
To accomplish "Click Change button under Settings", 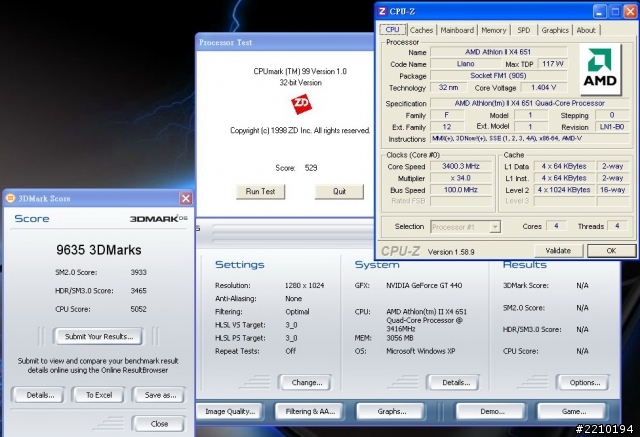I will click(307, 383).
